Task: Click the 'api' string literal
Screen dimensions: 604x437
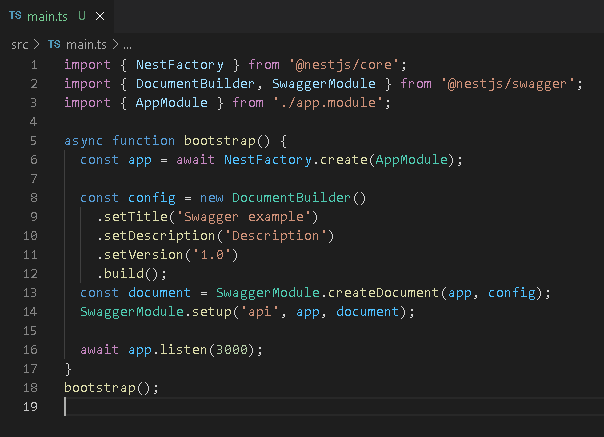Action: [x=260, y=311]
